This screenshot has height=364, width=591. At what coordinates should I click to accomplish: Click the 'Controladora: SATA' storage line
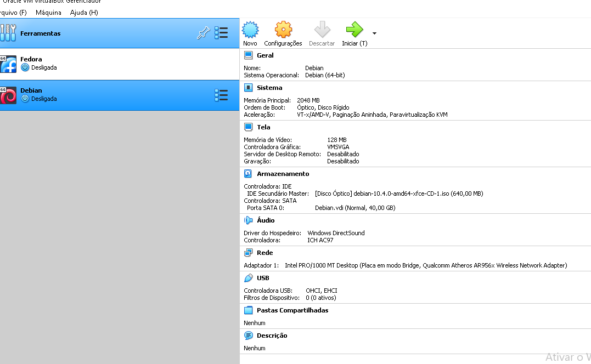[x=270, y=201]
